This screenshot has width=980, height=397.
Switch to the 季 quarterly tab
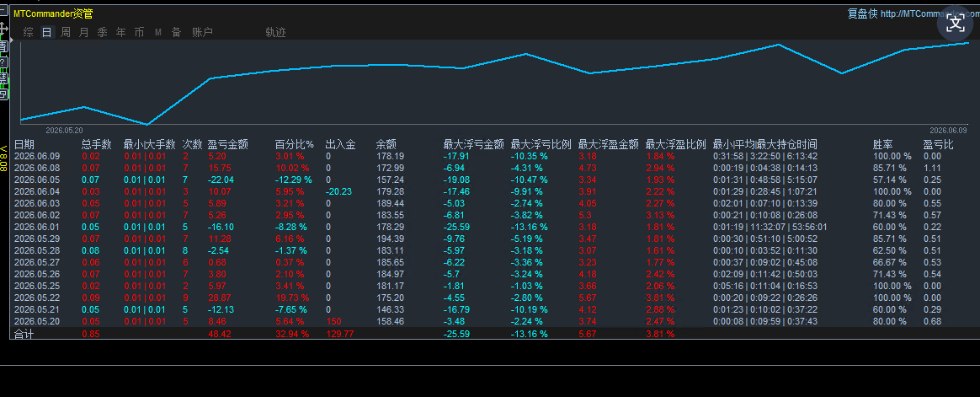tap(103, 33)
